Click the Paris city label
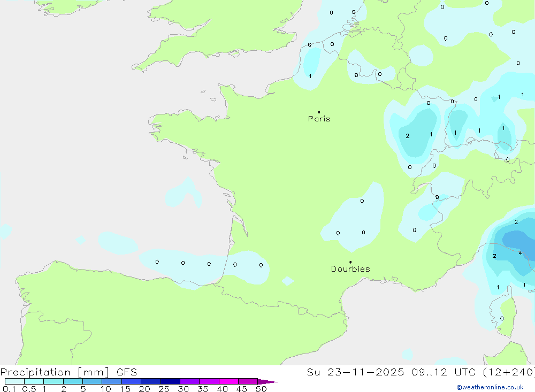This screenshot has width=535, height=392. [319, 119]
